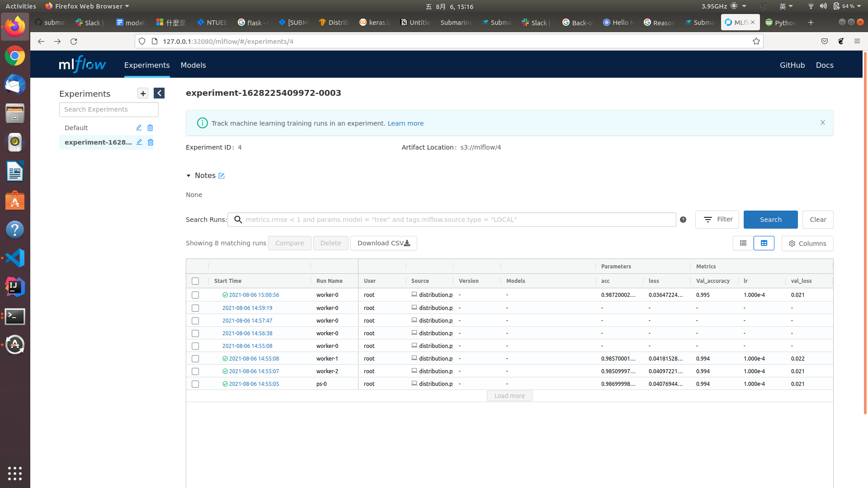
Task: Check the worker-1 run checkbox
Action: pos(195,358)
